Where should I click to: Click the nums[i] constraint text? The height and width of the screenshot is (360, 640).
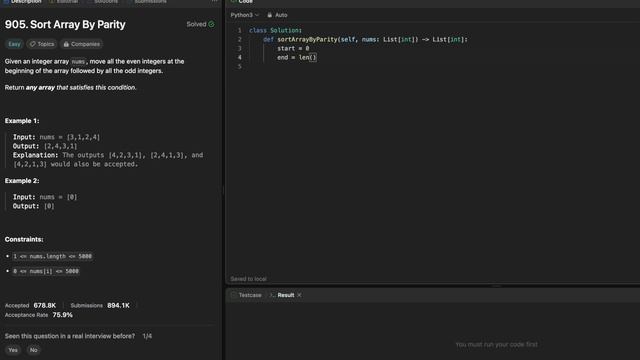click(46, 271)
